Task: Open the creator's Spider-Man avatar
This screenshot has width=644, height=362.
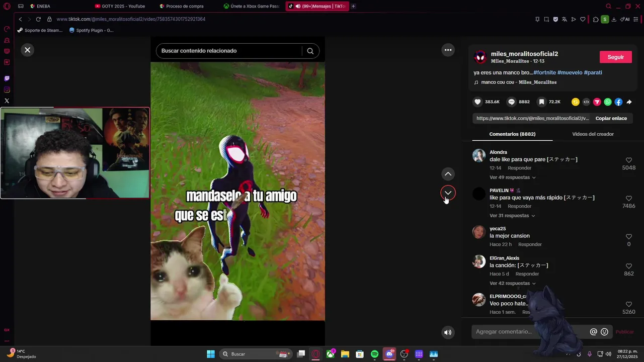Action: tap(480, 57)
